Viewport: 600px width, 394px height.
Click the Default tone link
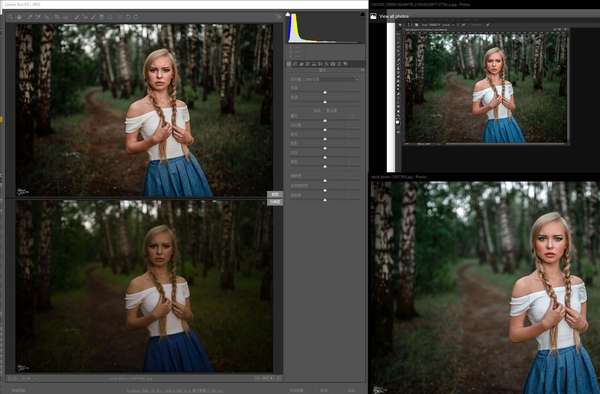coord(331,111)
